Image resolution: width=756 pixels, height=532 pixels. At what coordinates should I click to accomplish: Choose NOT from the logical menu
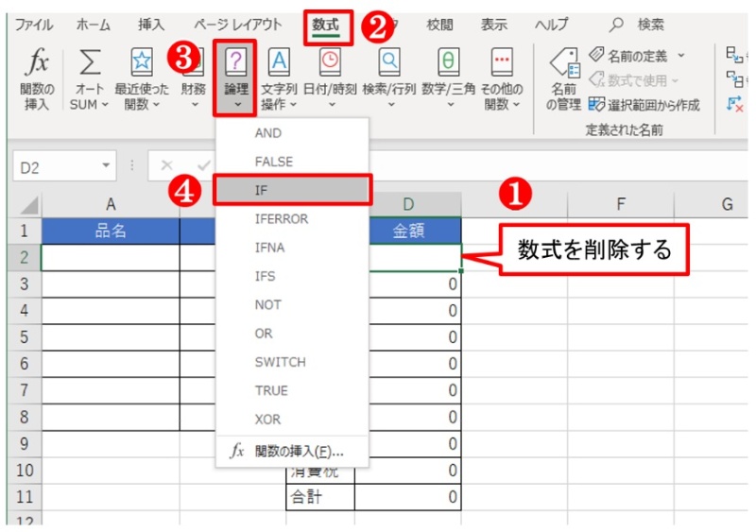(x=292, y=304)
